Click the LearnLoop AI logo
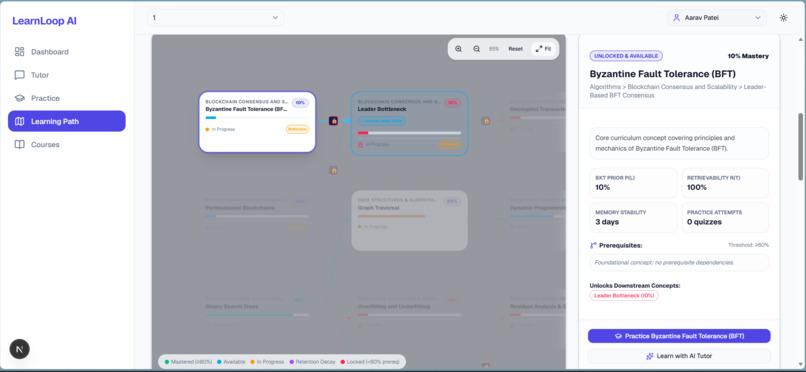The image size is (806, 372). coord(44,21)
